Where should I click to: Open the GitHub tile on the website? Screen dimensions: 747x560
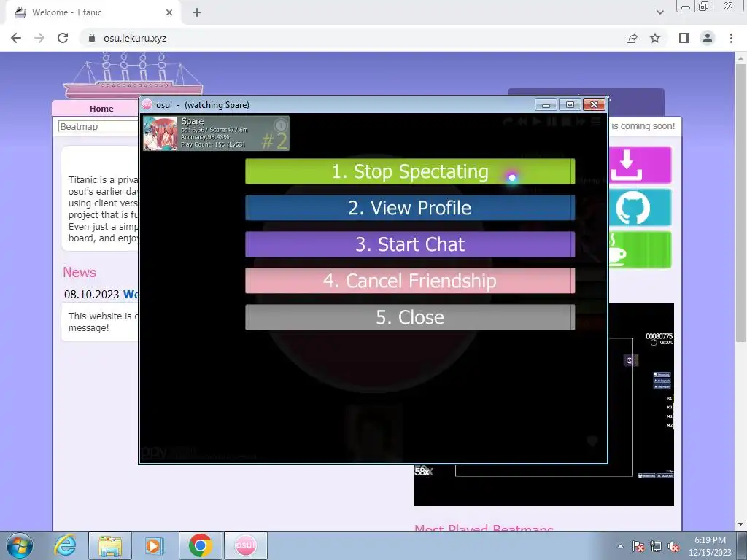tap(640, 207)
